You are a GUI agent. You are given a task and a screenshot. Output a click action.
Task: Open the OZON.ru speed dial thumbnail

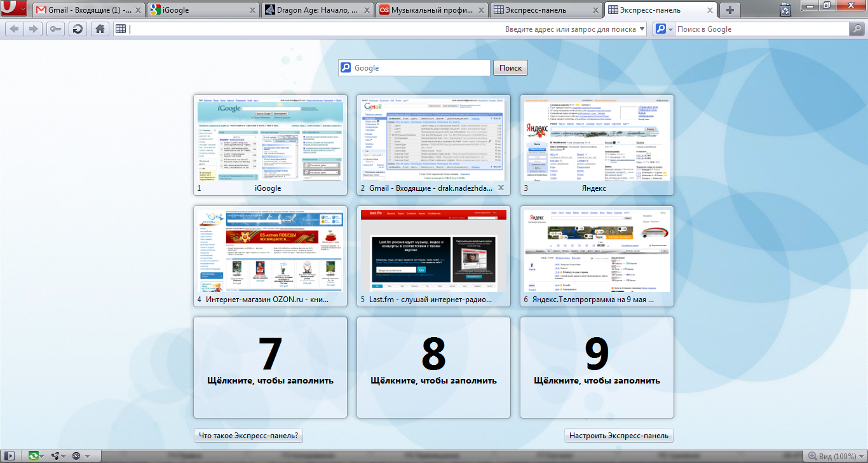pyautogui.click(x=270, y=256)
